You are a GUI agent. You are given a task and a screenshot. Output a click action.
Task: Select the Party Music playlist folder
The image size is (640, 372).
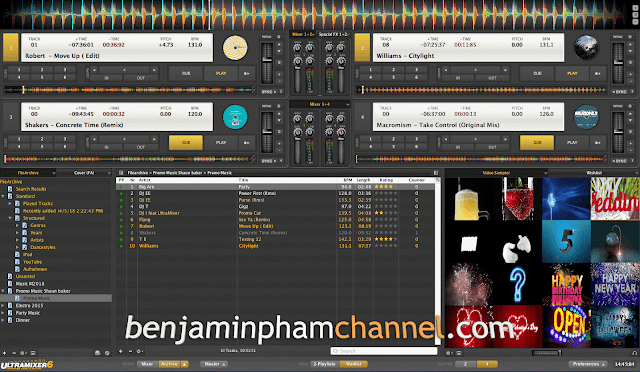point(28,313)
